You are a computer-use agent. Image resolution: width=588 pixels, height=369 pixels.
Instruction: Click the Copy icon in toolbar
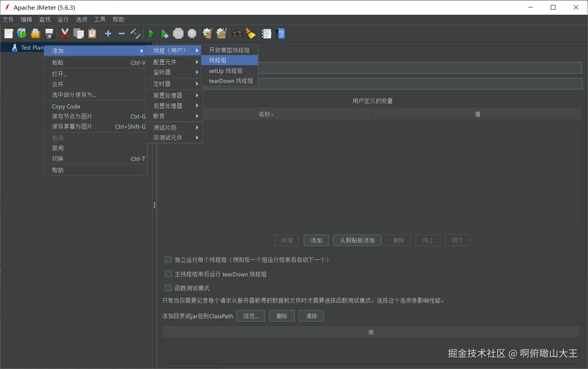[79, 34]
